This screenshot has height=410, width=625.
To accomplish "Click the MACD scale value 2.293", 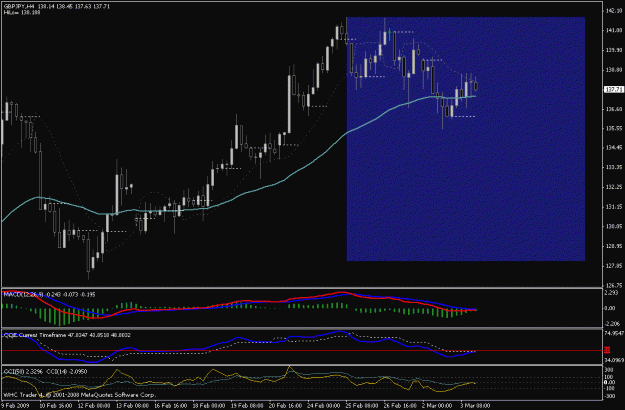I will pyautogui.click(x=611, y=293).
